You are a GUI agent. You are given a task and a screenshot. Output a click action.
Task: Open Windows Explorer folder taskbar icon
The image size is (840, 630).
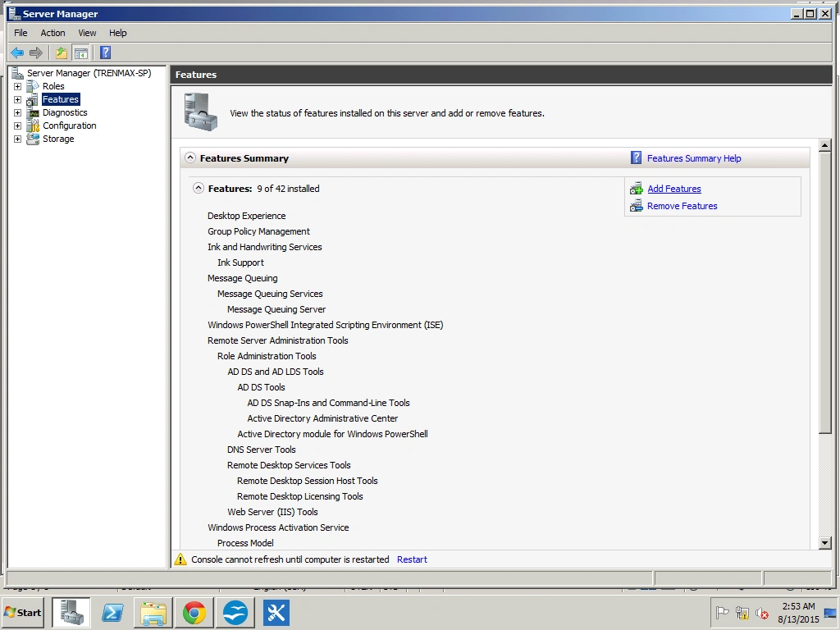point(153,612)
